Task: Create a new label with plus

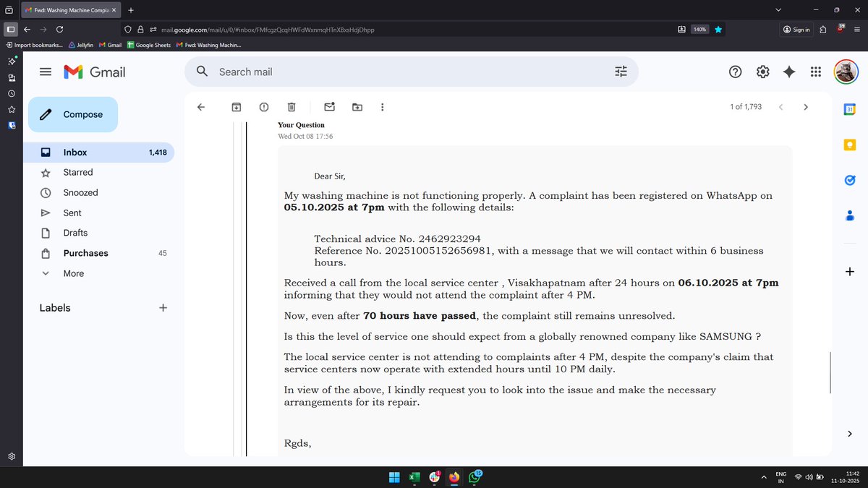Action: [163, 307]
